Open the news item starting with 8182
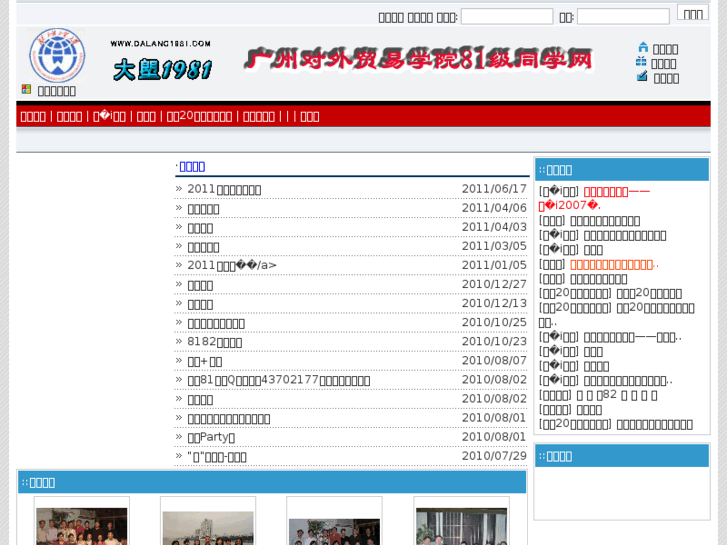Viewport: 727px width, 545px height. 215,342
